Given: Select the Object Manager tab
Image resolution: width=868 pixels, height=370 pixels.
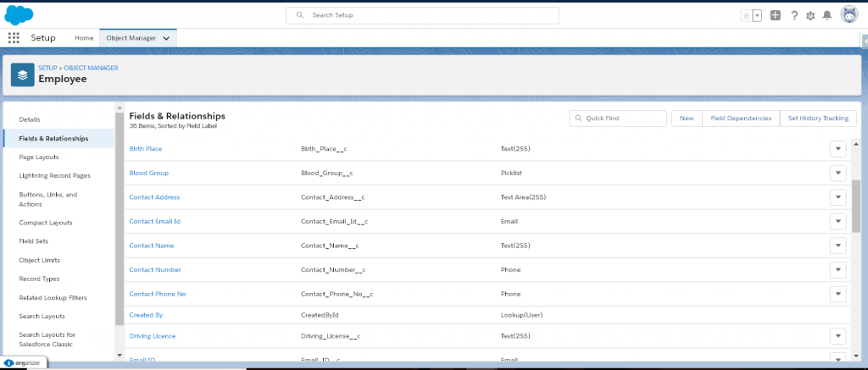Looking at the screenshot, I should (x=131, y=38).
